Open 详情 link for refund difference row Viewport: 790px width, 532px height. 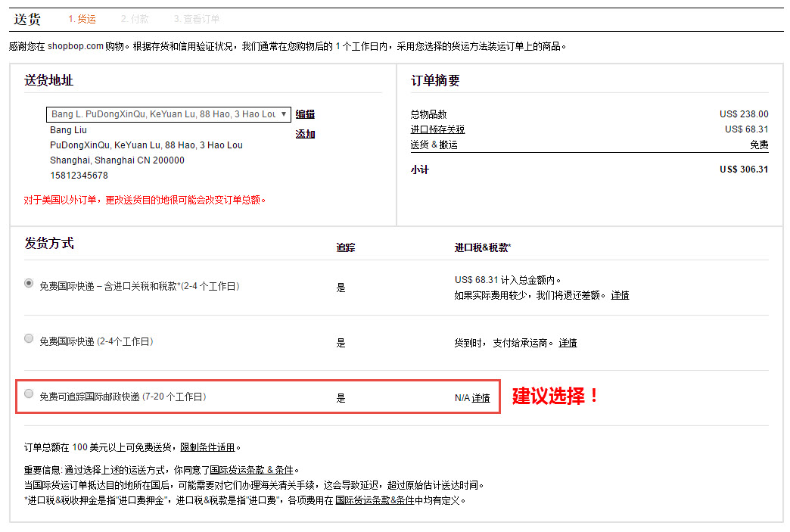[x=620, y=295]
